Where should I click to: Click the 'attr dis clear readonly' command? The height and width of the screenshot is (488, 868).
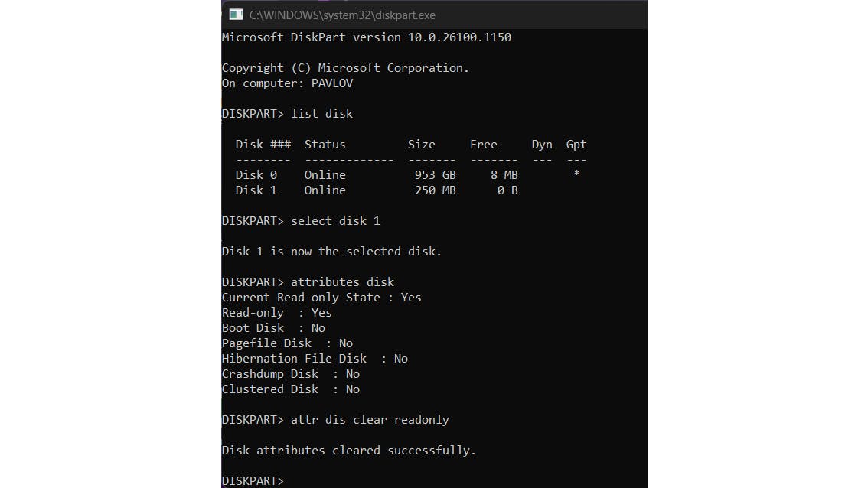click(370, 420)
